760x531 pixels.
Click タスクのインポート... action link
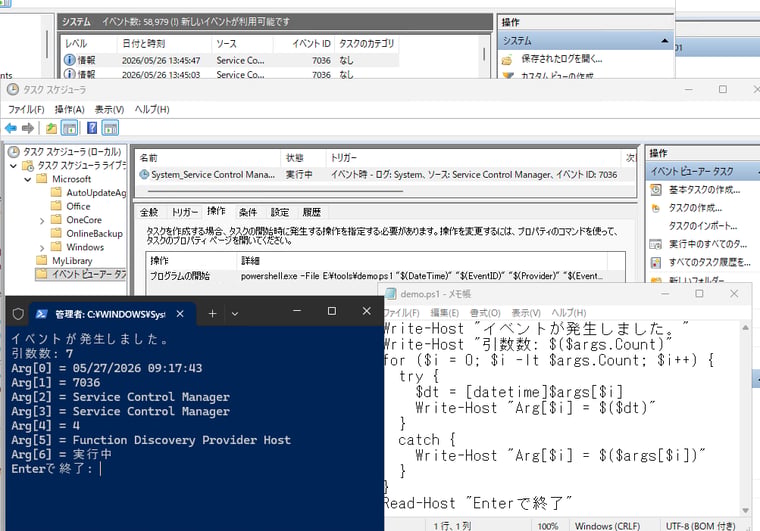point(703,226)
